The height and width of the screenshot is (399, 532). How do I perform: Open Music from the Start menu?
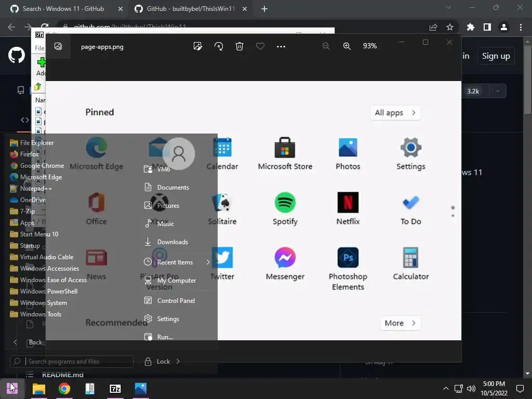[159, 223]
